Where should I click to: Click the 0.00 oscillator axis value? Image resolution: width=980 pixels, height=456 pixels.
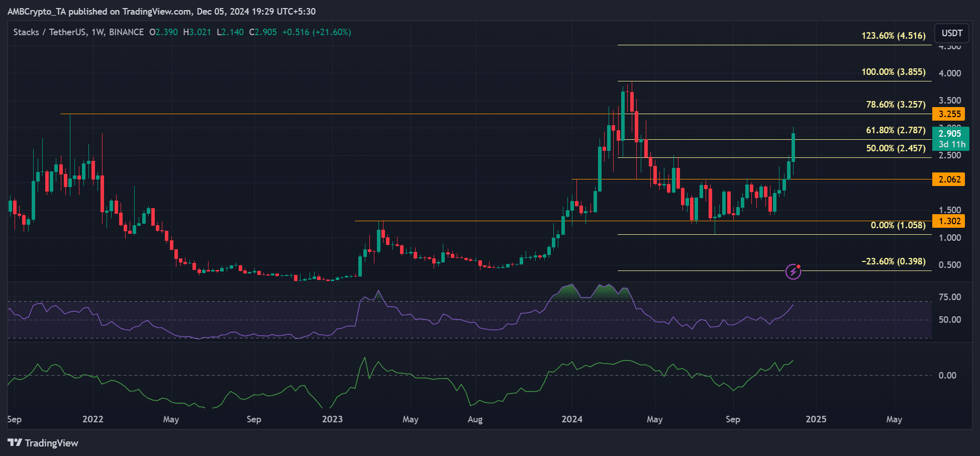pyautogui.click(x=947, y=376)
